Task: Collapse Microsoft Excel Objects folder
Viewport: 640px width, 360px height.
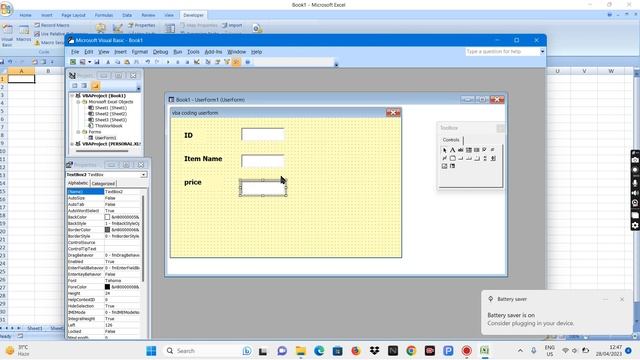Action: (78, 102)
